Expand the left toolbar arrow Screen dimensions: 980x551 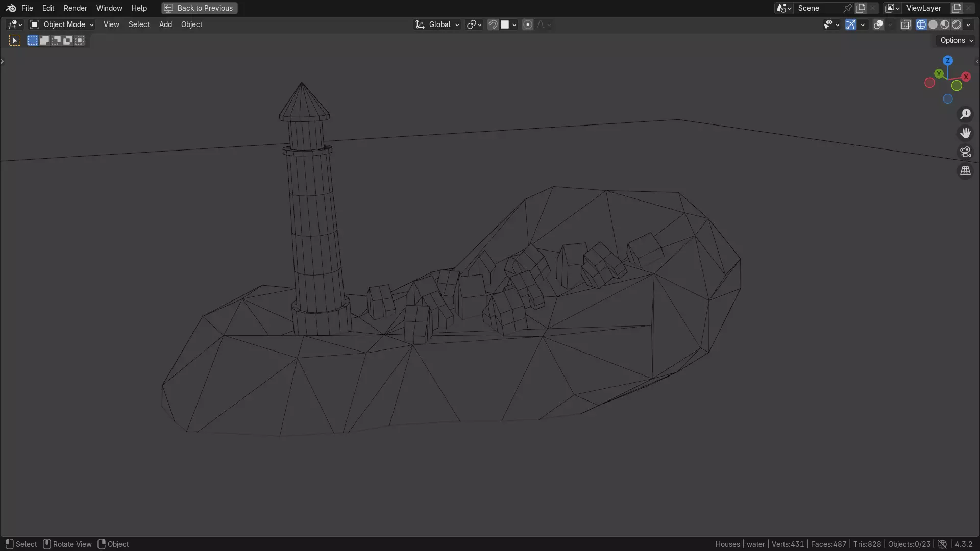tap(3, 62)
